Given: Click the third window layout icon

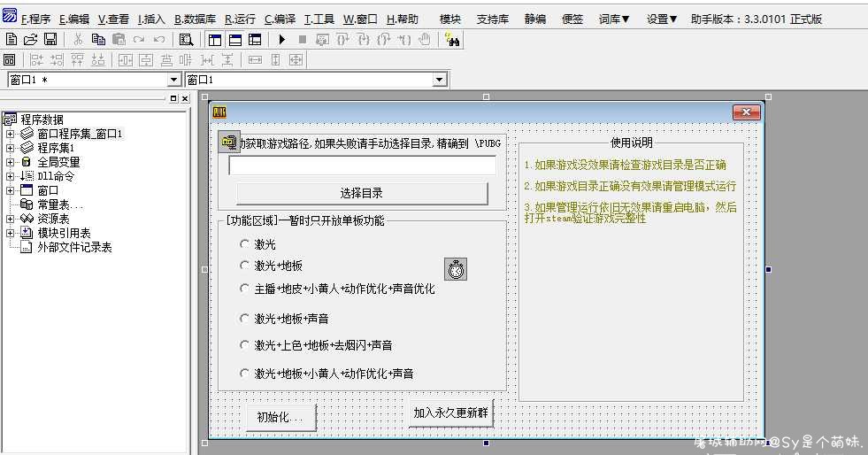Looking at the screenshot, I should [x=255, y=39].
